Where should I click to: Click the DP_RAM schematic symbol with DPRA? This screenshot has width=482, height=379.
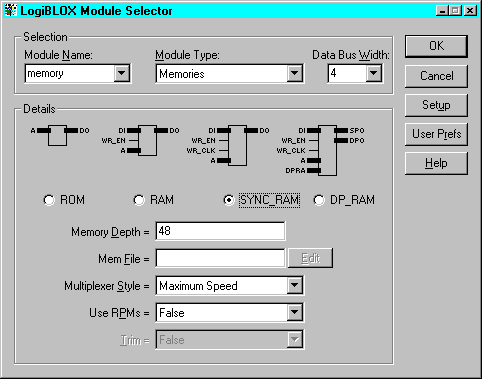320,150
